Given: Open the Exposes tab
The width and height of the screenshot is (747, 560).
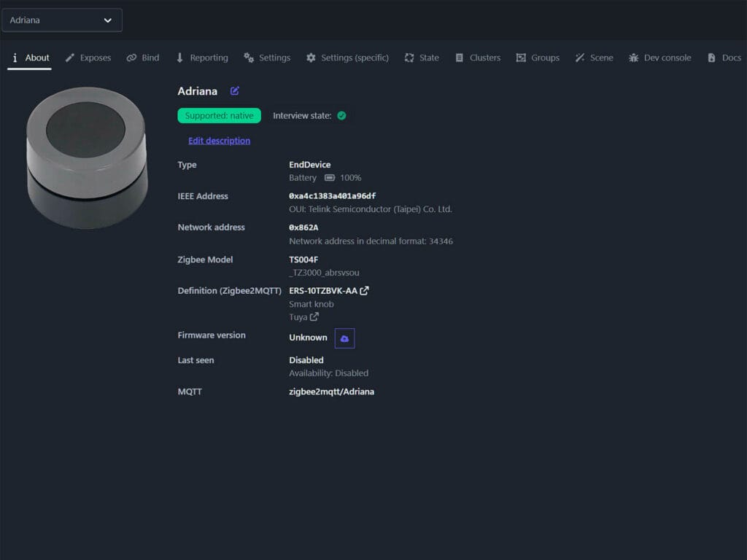Looking at the screenshot, I should pos(88,58).
